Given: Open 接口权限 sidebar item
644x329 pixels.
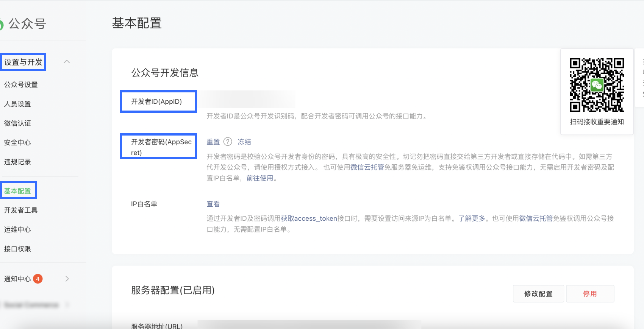Looking at the screenshot, I should click(x=17, y=249).
